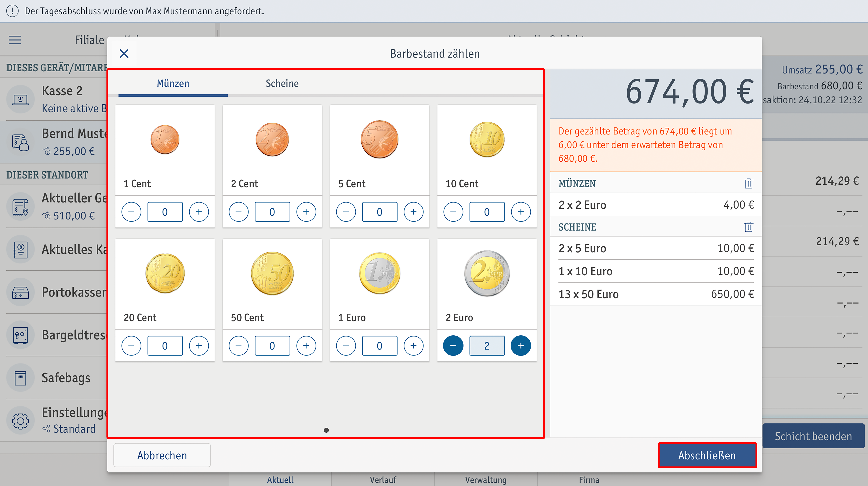Image resolution: width=868 pixels, height=486 pixels.
Task: Click the 1 Euro coin image
Action: click(x=379, y=273)
